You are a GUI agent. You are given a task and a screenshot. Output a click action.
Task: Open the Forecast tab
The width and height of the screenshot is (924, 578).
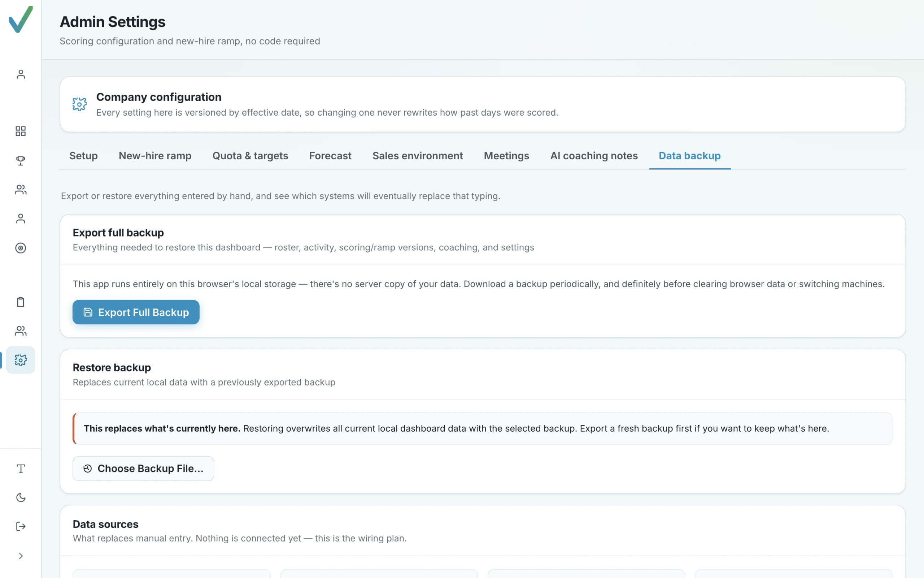(330, 156)
